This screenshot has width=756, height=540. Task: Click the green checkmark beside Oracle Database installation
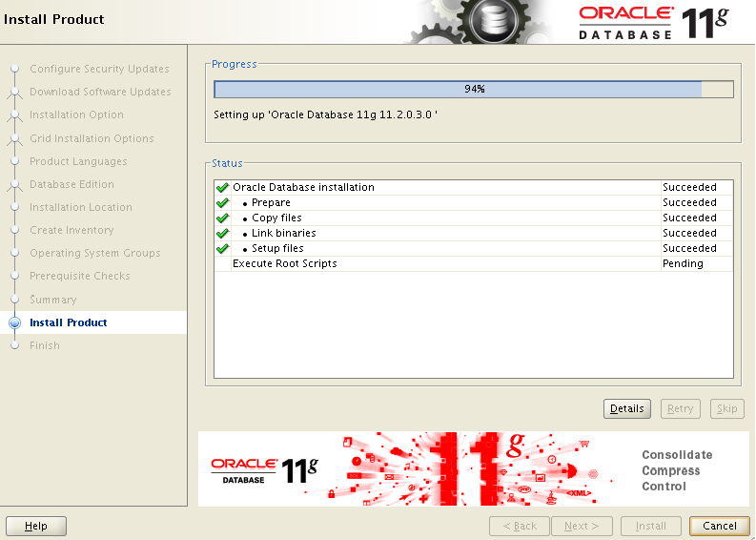tap(222, 187)
